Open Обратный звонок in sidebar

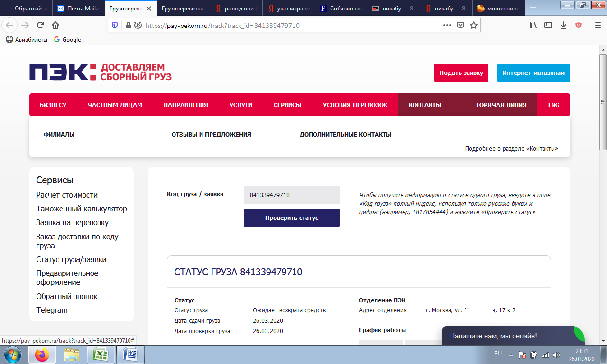(x=67, y=296)
